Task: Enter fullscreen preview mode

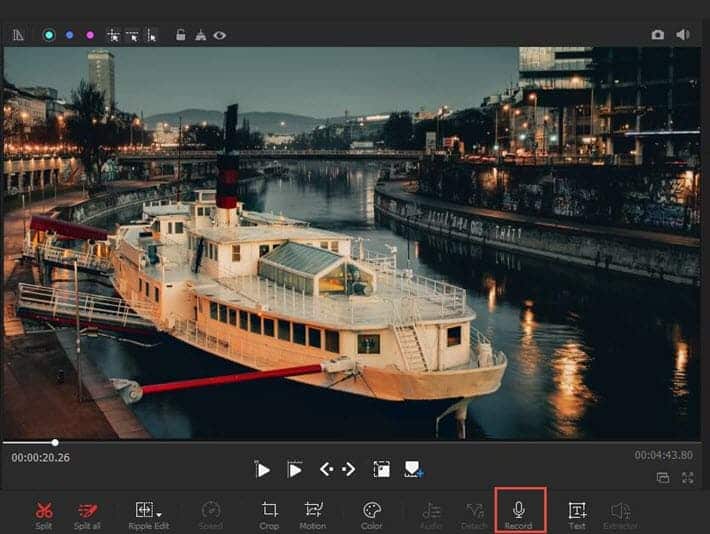Action: (687, 478)
